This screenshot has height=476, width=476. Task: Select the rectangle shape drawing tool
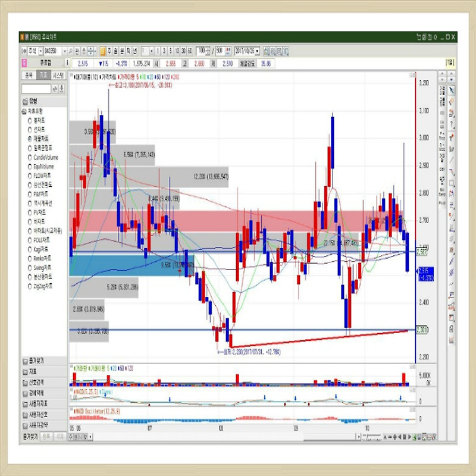pyautogui.click(x=452, y=183)
